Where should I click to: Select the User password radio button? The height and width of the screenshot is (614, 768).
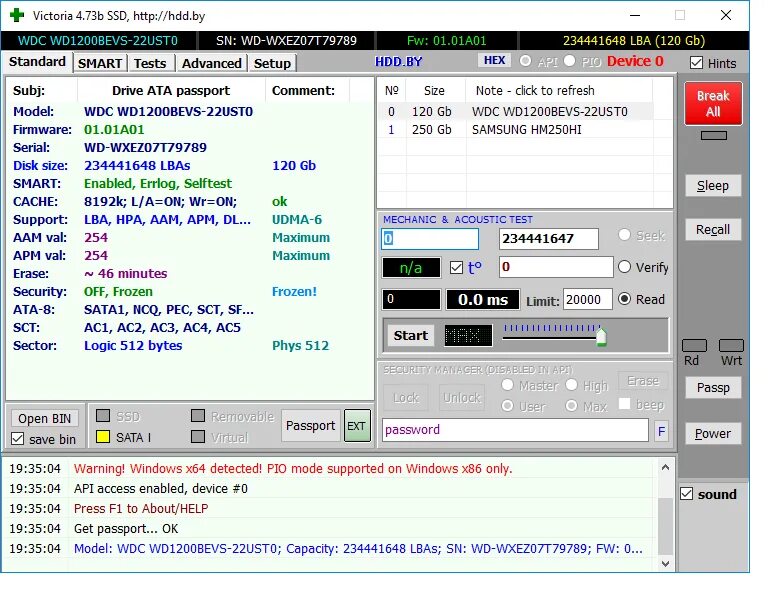507,406
